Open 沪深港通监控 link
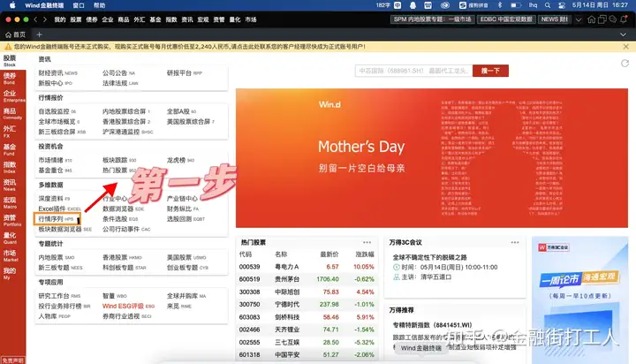The width and height of the screenshot is (636, 364). point(127,132)
